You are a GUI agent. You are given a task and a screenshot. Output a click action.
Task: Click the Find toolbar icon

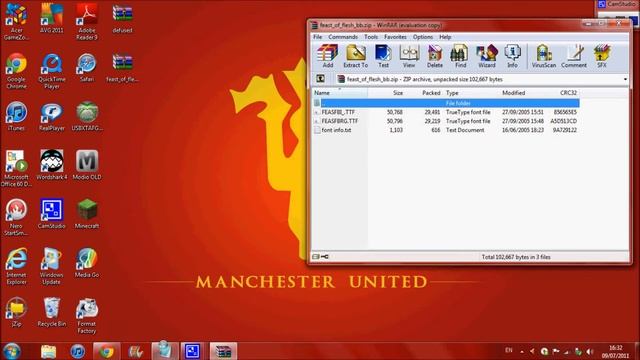[460, 56]
